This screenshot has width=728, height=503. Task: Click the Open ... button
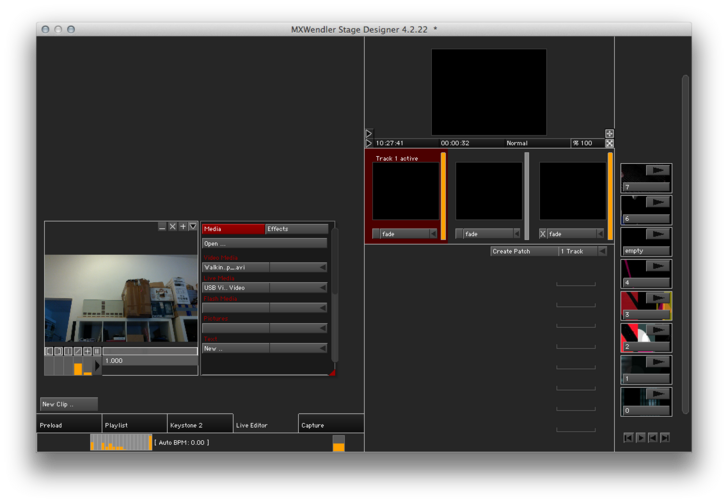[x=265, y=243]
